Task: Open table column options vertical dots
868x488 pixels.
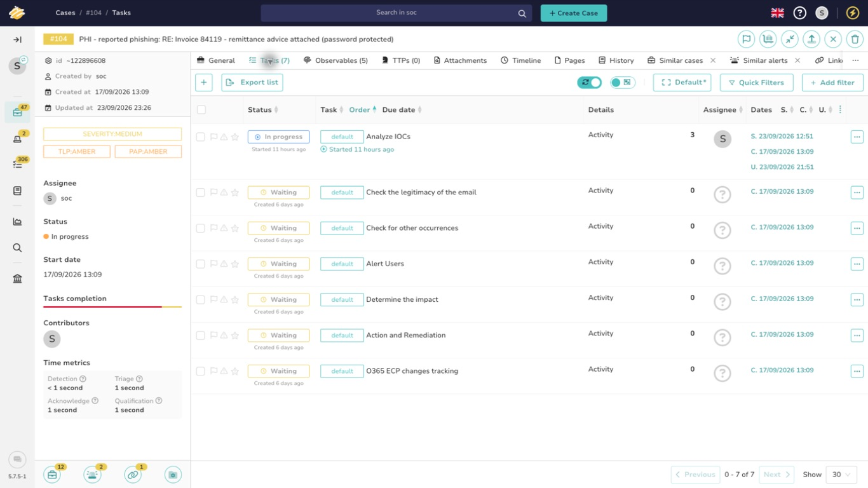Action: pos(840,110)
